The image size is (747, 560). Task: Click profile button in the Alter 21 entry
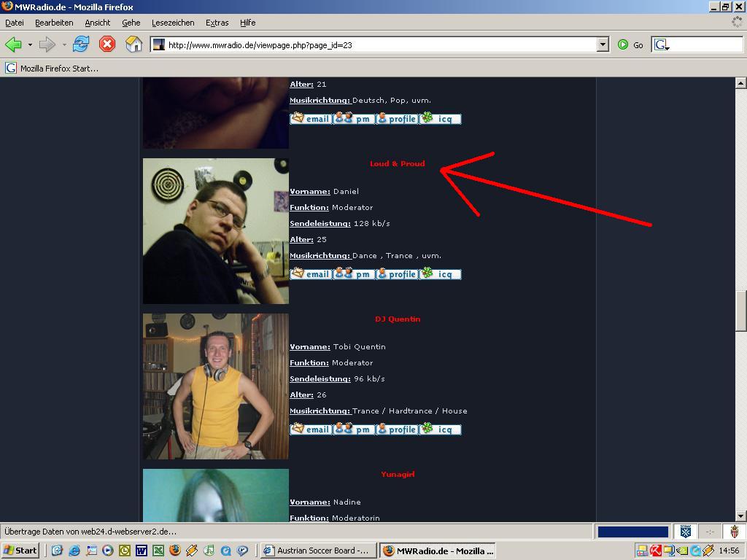point(397,119)
